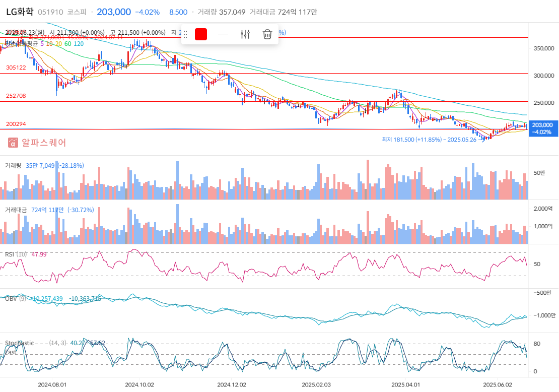
Task: Click the 거래량 357,049 header value
Action: [222, 12]
